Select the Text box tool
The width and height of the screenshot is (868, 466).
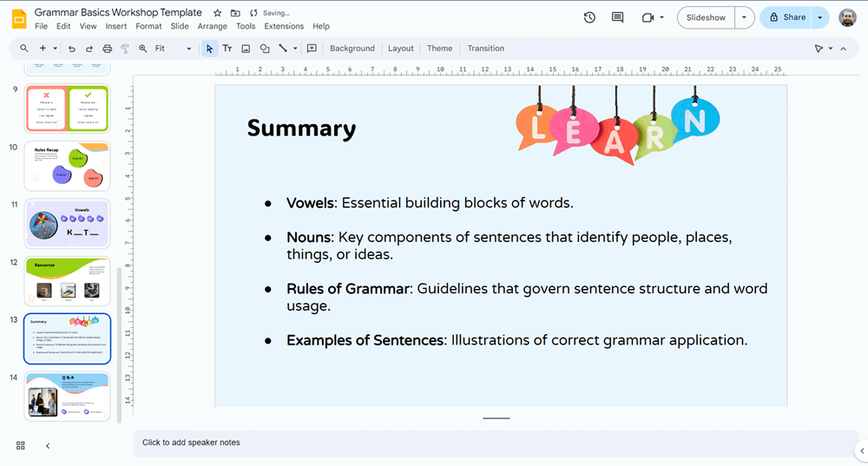227,49
